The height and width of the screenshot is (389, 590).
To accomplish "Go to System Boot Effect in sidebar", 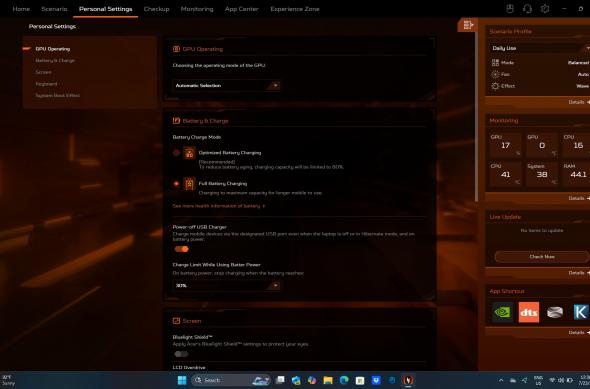I will point(58,96).
